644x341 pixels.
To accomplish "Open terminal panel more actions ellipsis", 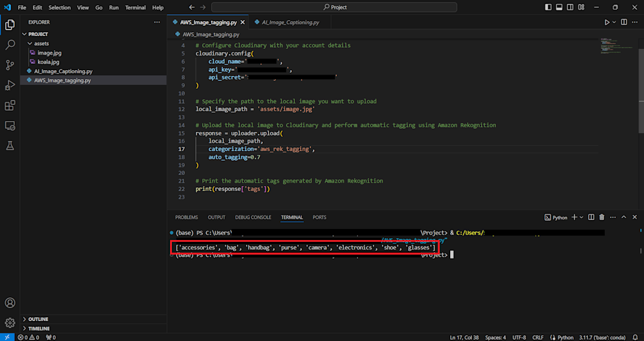I will click(613, 217).
